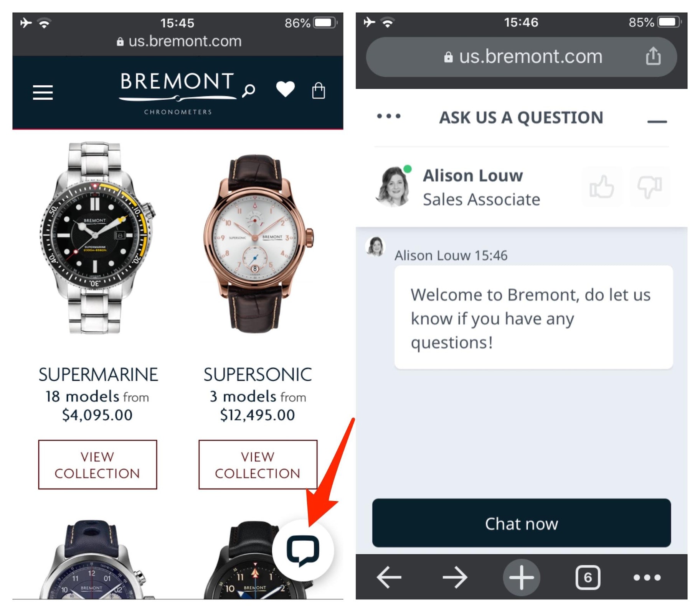Viewport: 700px width, 612px height.
Task: Show the six open tabs switcher
Action: [588, 577]
